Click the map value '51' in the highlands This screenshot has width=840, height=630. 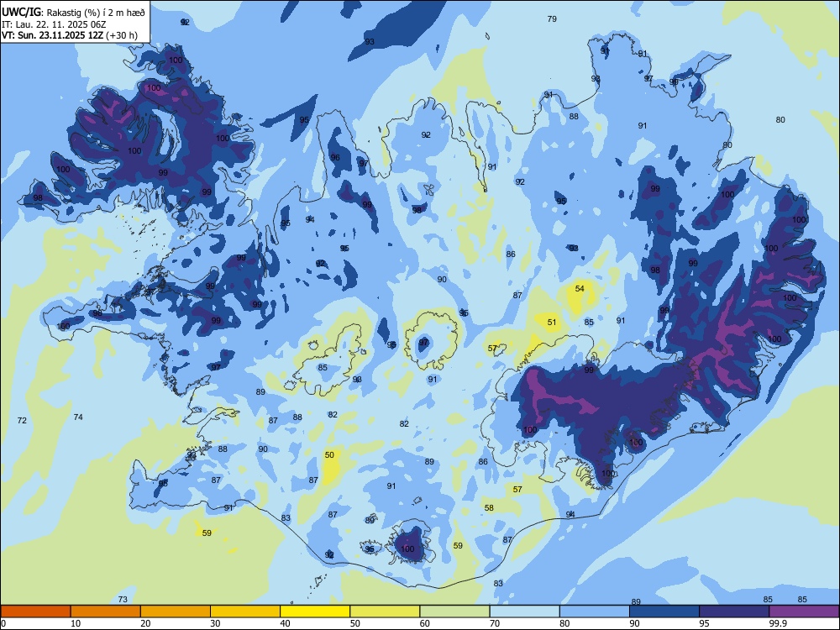552,323
